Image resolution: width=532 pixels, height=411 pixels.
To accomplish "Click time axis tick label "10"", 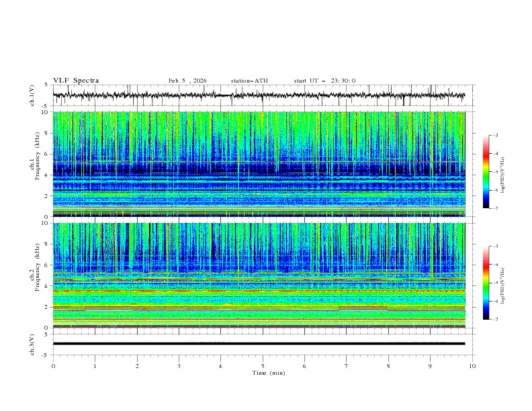I will tap(472, 366).
